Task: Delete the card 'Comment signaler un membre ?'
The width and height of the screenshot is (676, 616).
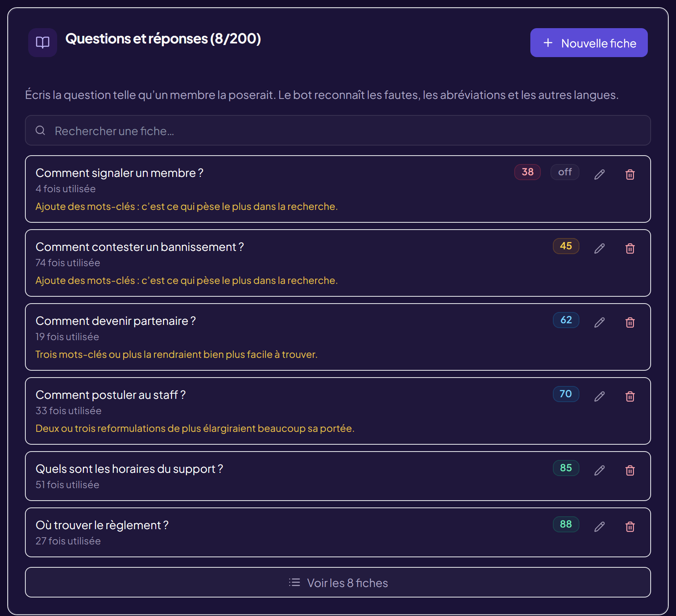Action: pos(630,174)
